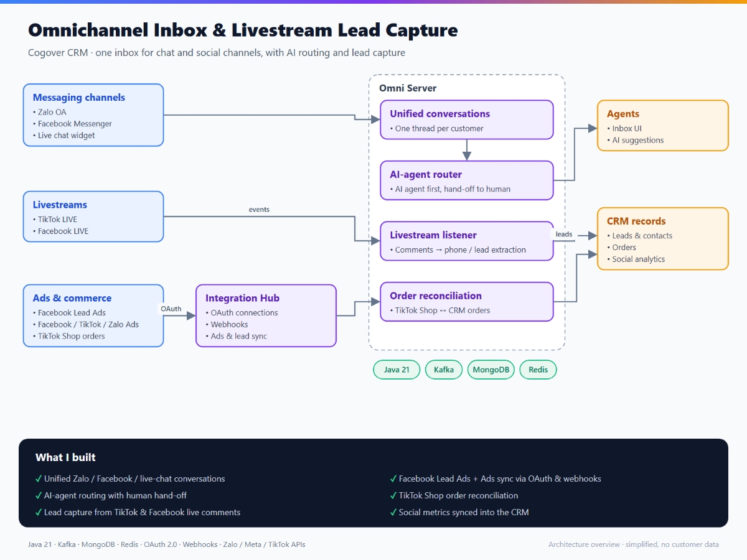Viewport: 747px width, 560px height.
Task: Click the Omnichannel Inbox & Livestream Lead Capture heading
Action: click(243, 30)
